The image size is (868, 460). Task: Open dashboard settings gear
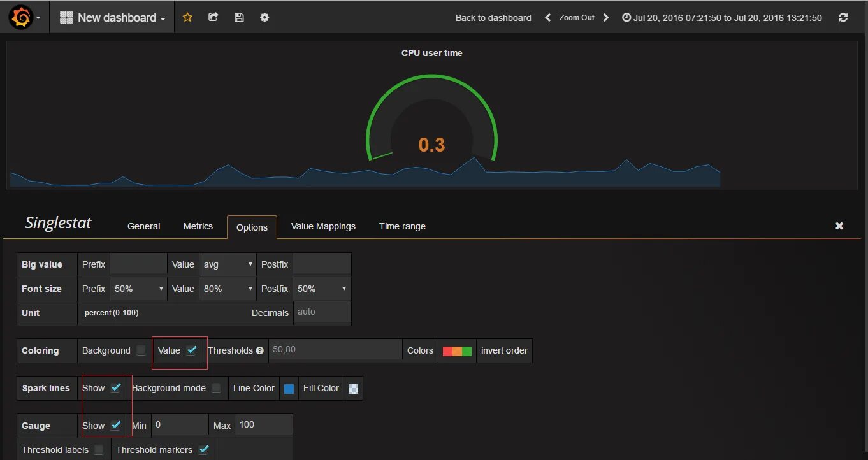click(x=264, y=18)
